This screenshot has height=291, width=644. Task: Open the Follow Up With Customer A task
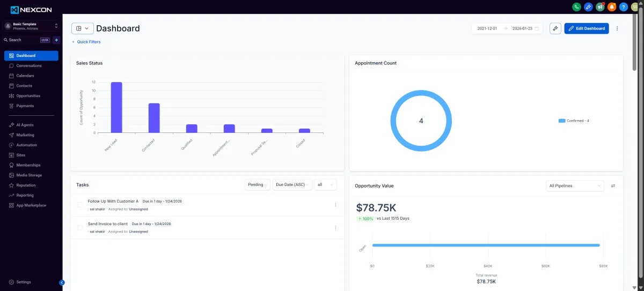click(113, 201)
